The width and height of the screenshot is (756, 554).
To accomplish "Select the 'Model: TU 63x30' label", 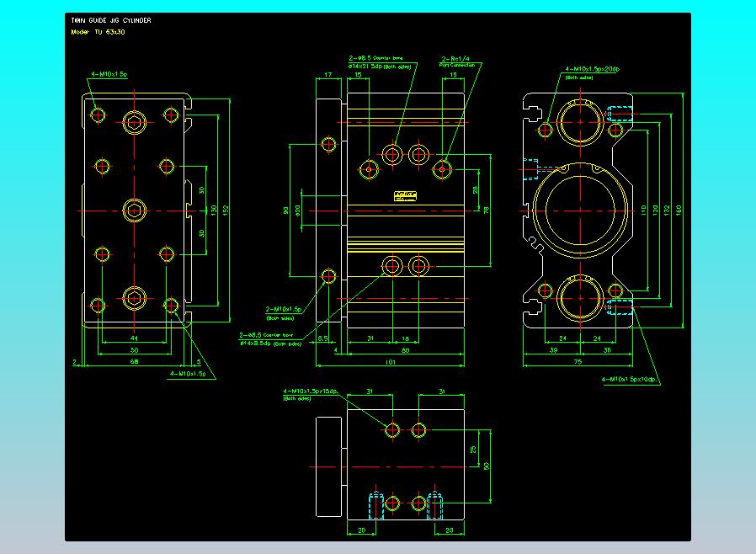I will pyautogui.click(x=98, y=32).
